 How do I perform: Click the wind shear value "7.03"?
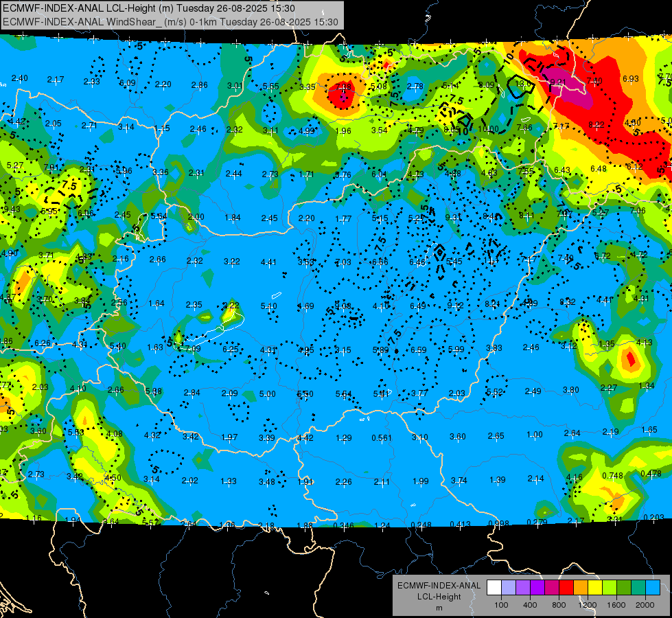[x=343, y=262]
